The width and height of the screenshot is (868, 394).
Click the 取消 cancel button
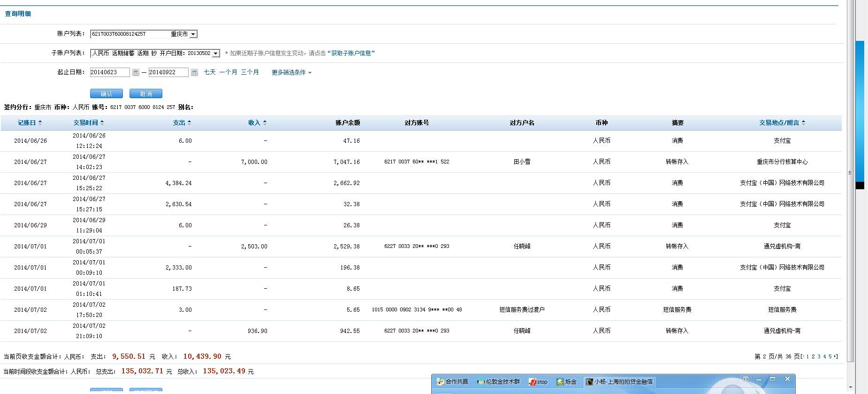(x=146, y=94)
